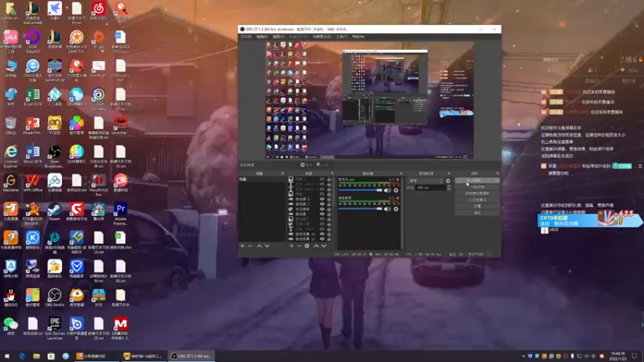The height and width of the screenshot is (362, 644).
Task: Move scene down with the Scenes panel arrow
Action: [x=267, y=246]
